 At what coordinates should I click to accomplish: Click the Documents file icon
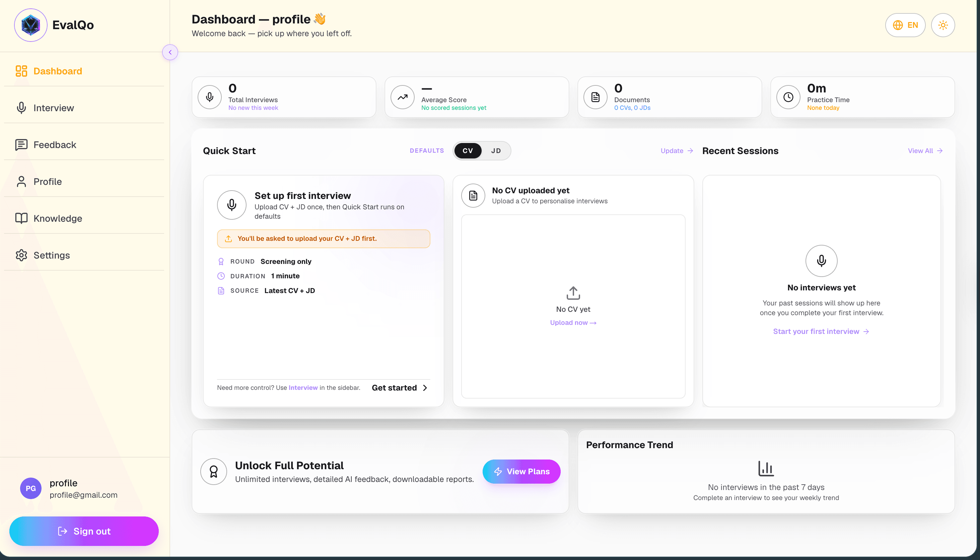pos(596,97)
